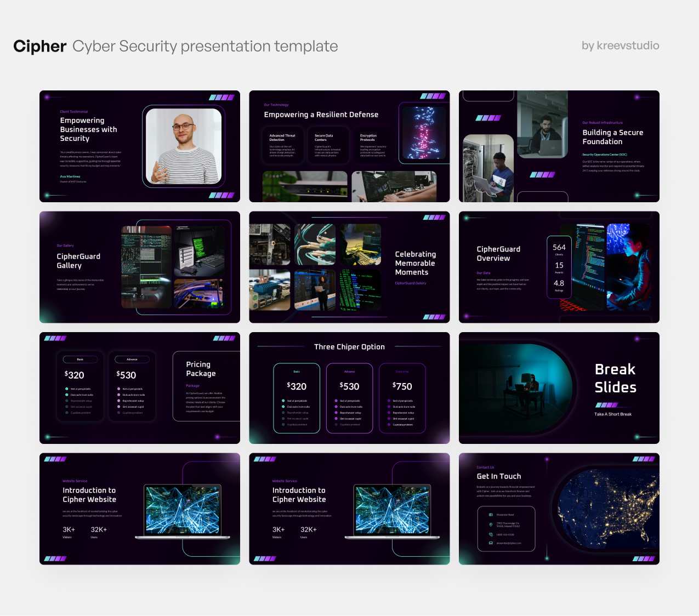Screen dimensions: 699x616
Task: Click the person icon next to Alexander Reed
Action: click(491, 515)
